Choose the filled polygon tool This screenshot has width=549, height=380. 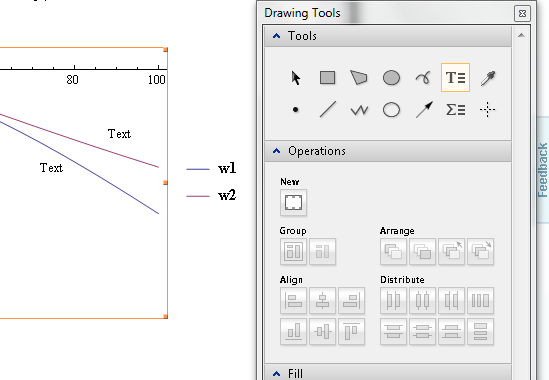coord(359,78)
